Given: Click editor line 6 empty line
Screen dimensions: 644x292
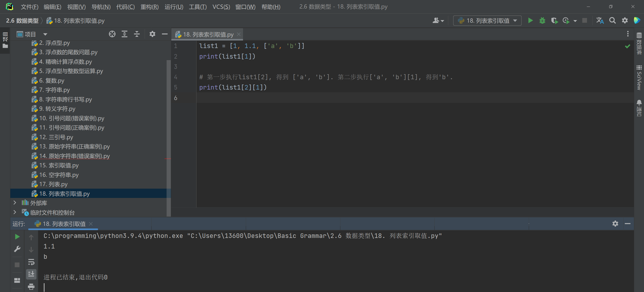Looking at the screenshot, I should [415, 98].
